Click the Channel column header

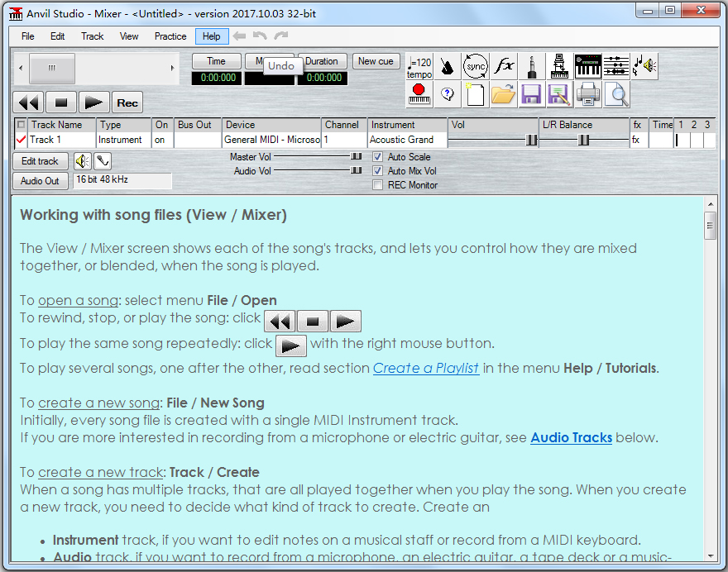coord(343,125)
